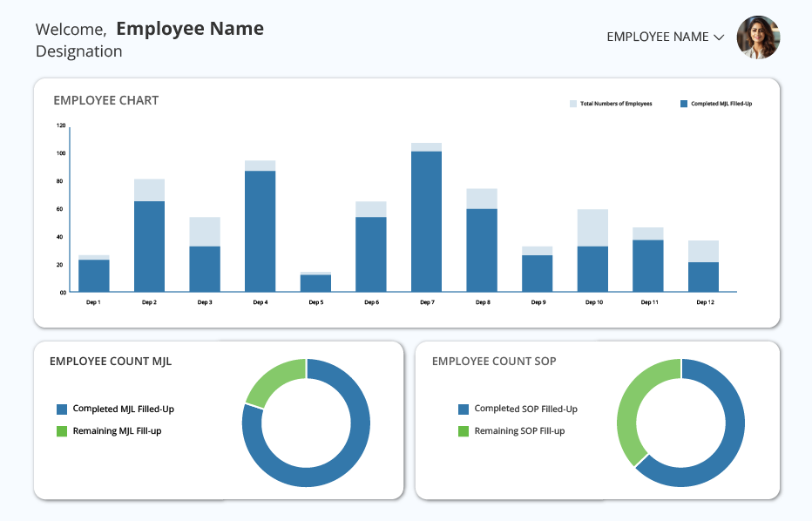Screen dimensions: 812x521
Task: Open the user profile avatar photo
Action: [x=758, y=37]
